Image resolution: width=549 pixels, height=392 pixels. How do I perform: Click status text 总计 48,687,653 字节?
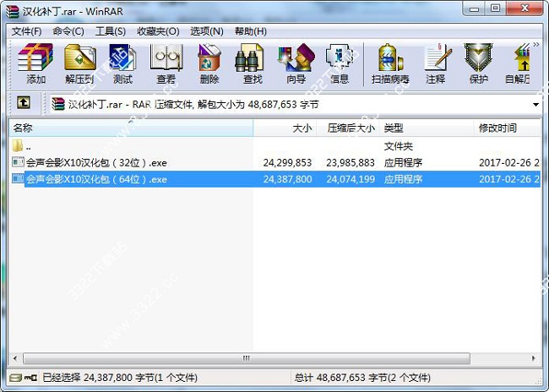click(362, 378)
